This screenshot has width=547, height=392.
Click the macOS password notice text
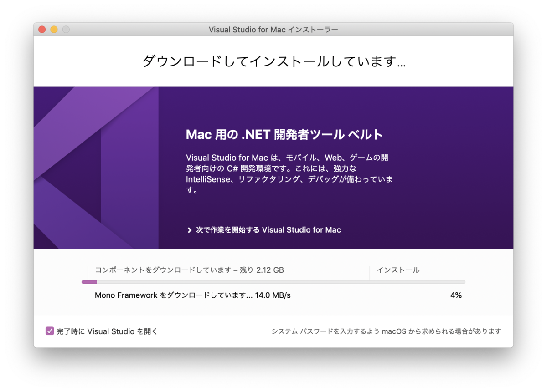(x=385, y=332)
